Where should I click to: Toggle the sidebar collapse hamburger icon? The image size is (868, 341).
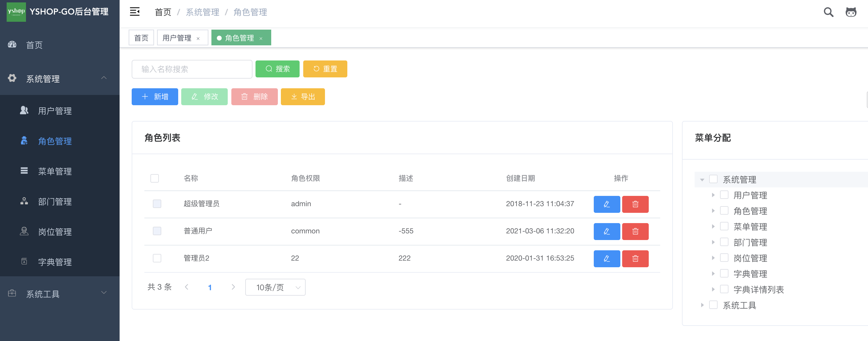pyautogui.click(x=135, y=12)
